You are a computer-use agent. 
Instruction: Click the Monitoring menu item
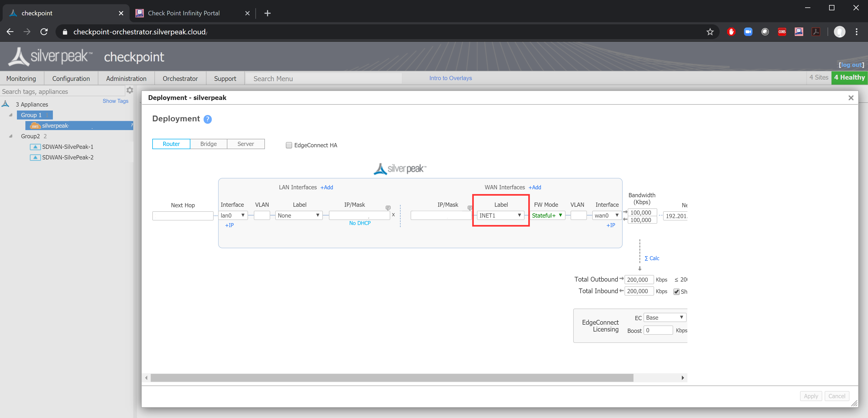[20, 77]
